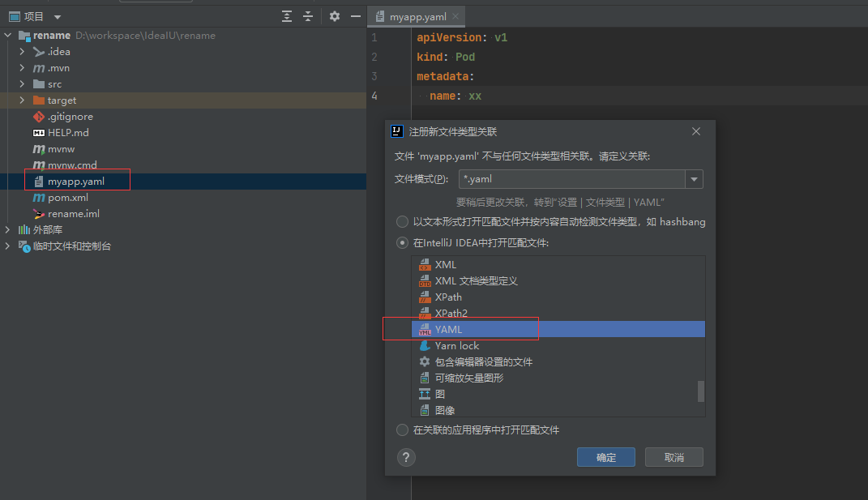
Task: Expand the .mvn folder
Action: tap(22, 67)
